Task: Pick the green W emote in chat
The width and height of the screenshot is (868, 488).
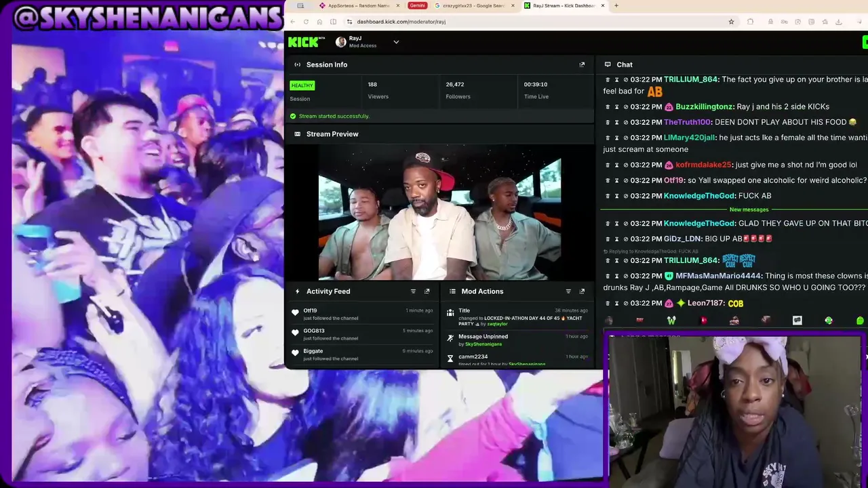Action: click(671, 321)
